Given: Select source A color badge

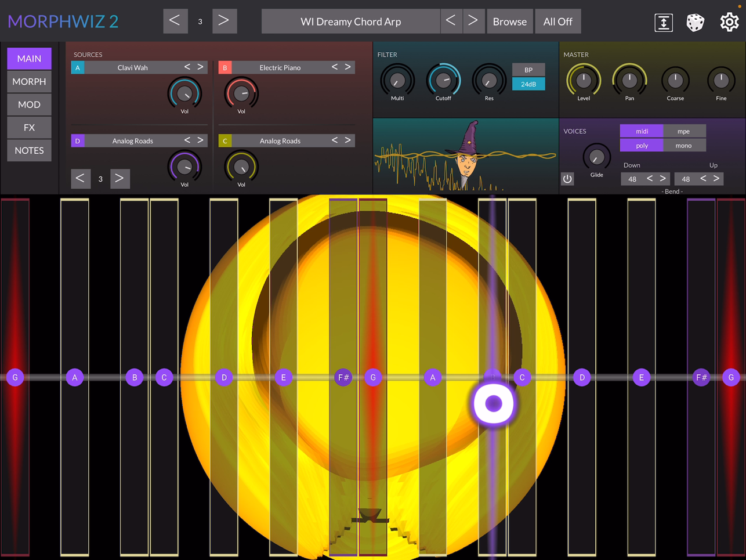Looking at the screenshot, I should pos(77,67).
